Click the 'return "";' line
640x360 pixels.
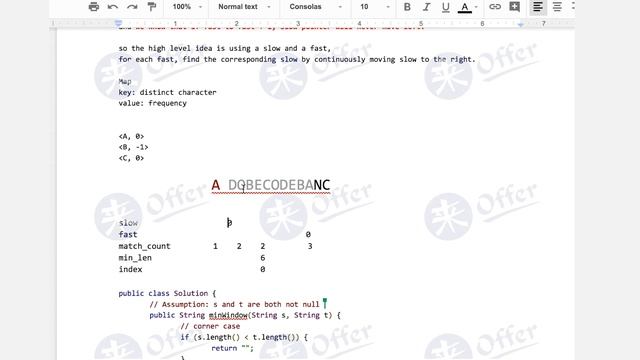(x=232, y=349)
